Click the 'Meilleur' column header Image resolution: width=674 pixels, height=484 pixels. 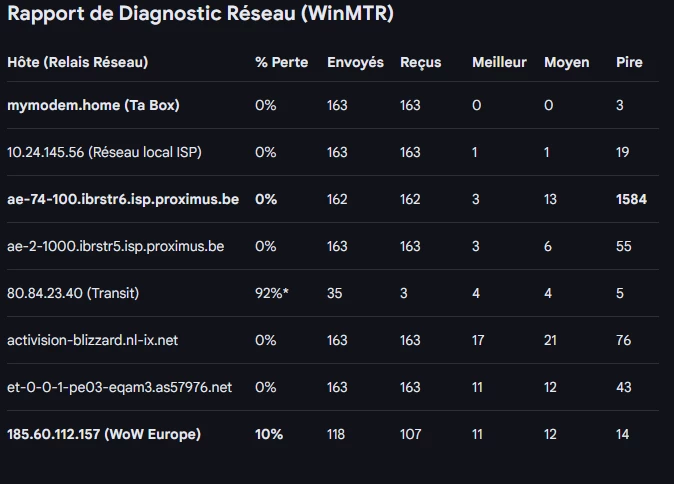coord(499,62)
